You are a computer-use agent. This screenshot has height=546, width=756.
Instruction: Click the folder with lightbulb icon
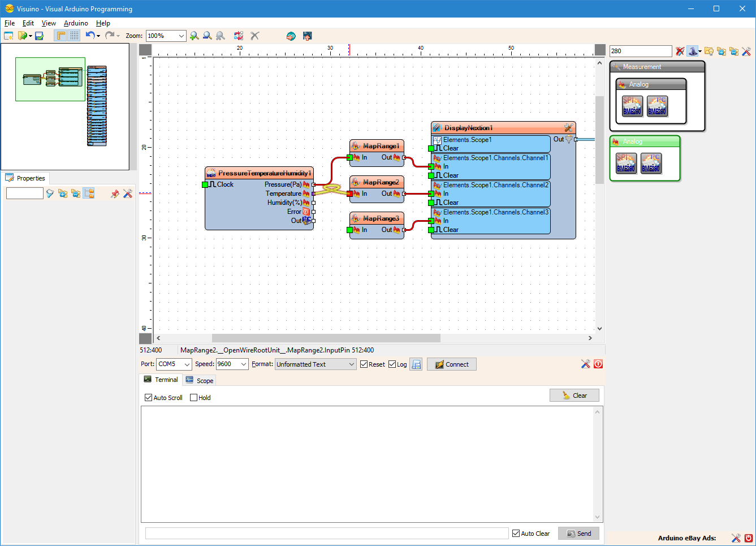pos(709,51)
